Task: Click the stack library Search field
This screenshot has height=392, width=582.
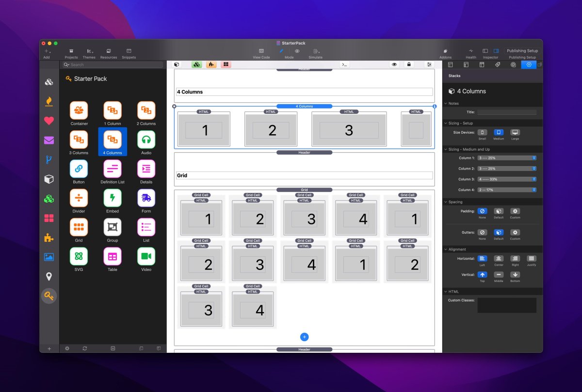Action: (x=115, y=64)
